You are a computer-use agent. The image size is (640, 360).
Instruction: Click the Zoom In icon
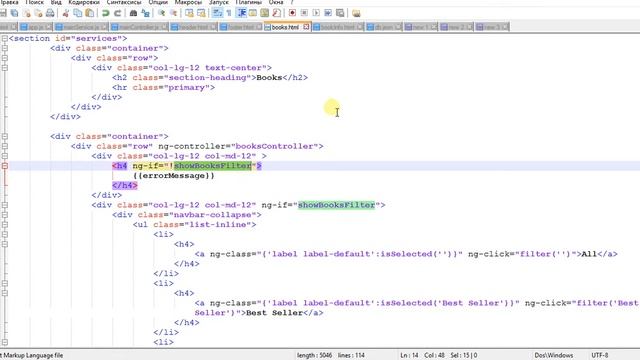tap(162, 13)
